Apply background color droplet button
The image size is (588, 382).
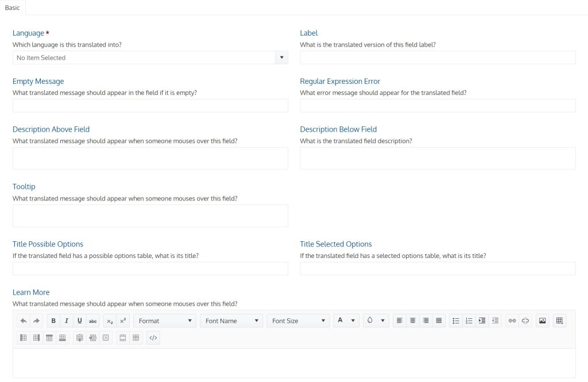[370, 321]
